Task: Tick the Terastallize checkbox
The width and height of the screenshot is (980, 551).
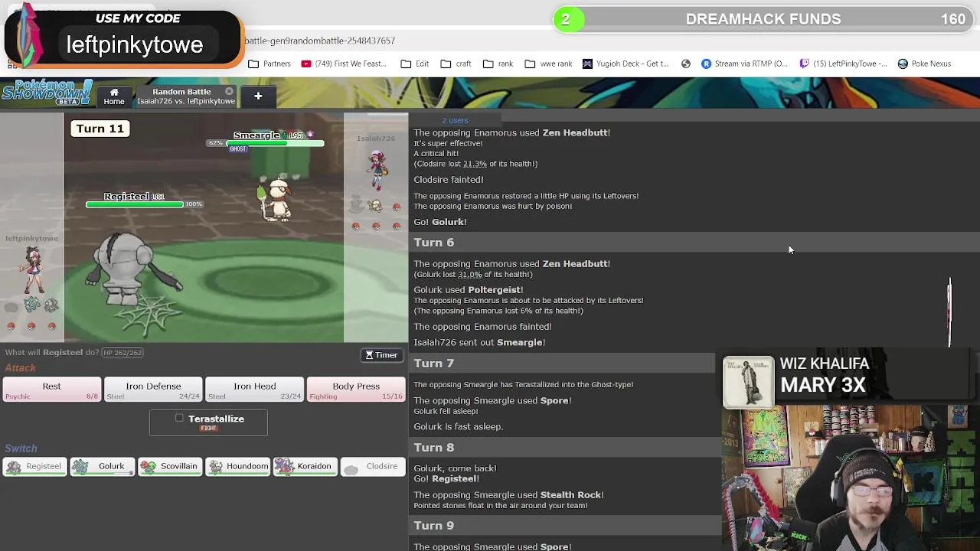Action: tap(179, 418)
